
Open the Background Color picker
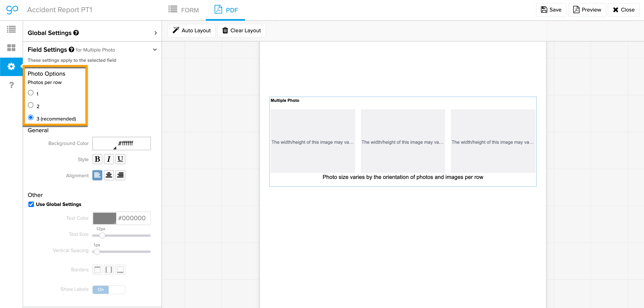coord(121,143)
